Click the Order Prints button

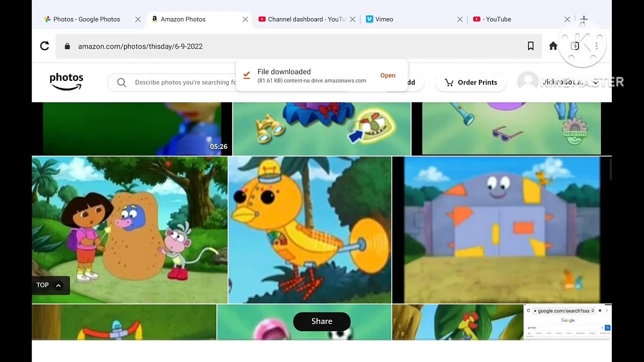tap(471, 82)
